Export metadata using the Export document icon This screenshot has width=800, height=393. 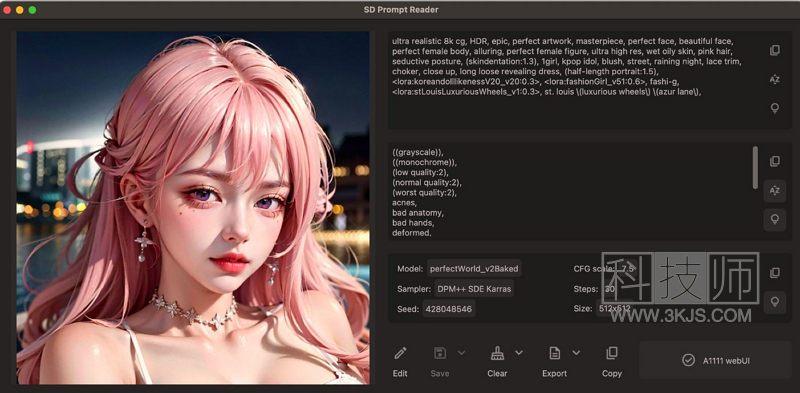pyautogui.click(x=554, y=353)
